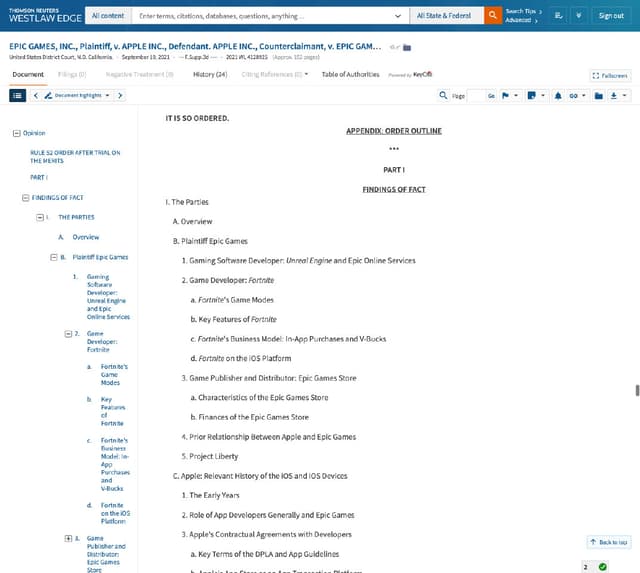Open the All content dropdown
Viewport: 640px width, 573px height.
(107, 16)
